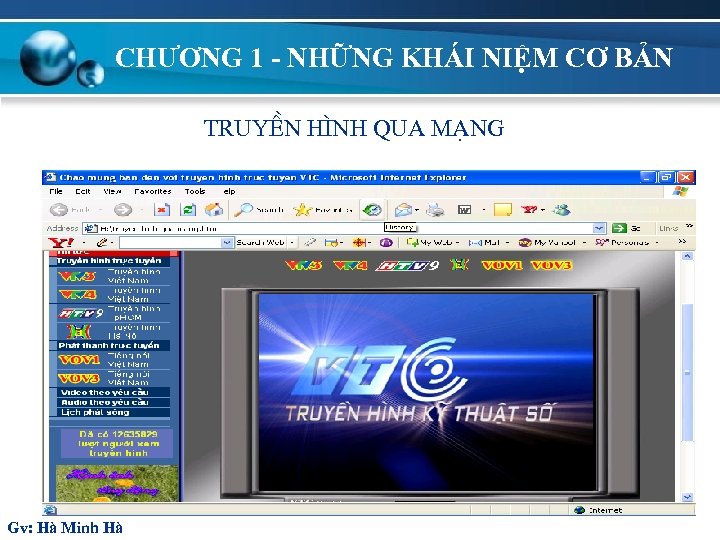Click Internet zone status bar entry
This screenshot has width=720, height=540.
tap(598, 510)
